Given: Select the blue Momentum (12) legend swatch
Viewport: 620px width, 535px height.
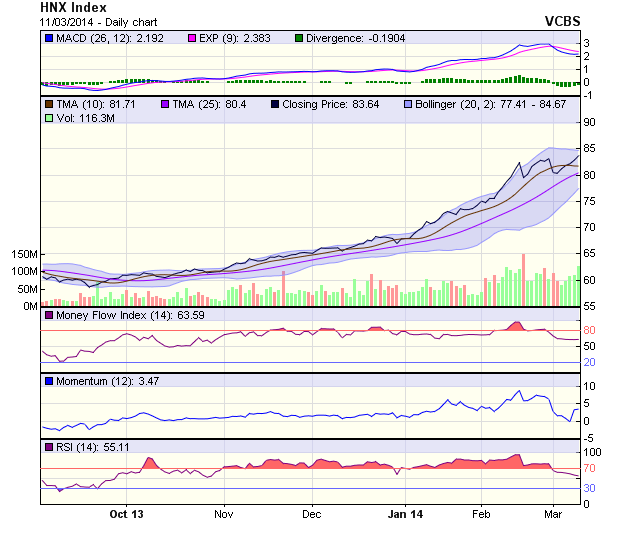Looking at the screenshot, I should 49,381.
